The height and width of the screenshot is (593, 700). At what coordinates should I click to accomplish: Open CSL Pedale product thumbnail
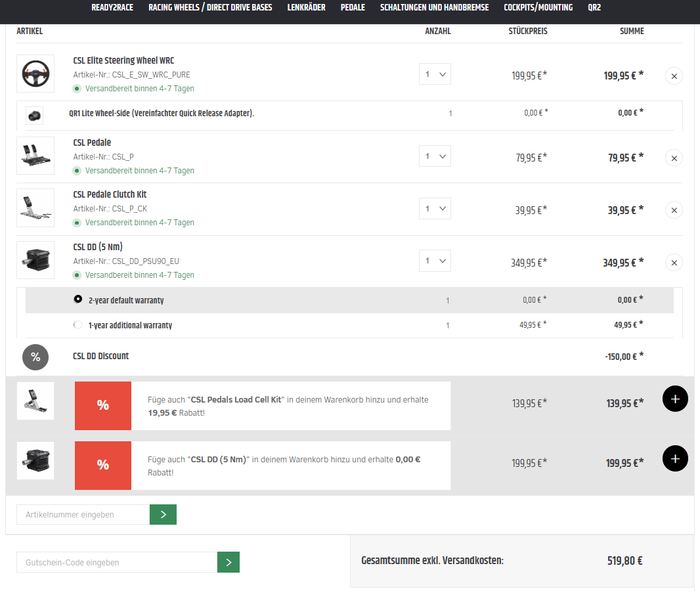point(35,156)
